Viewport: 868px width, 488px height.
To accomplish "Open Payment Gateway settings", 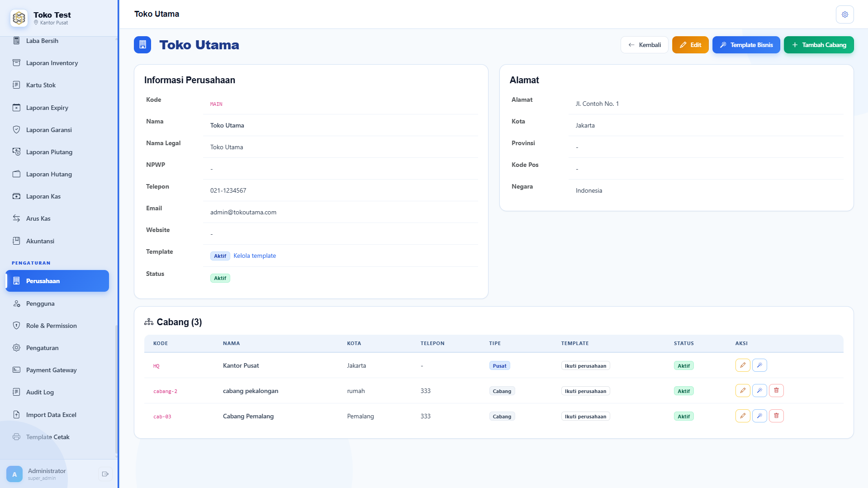I will pyautogui.click(x=58, y=370).
